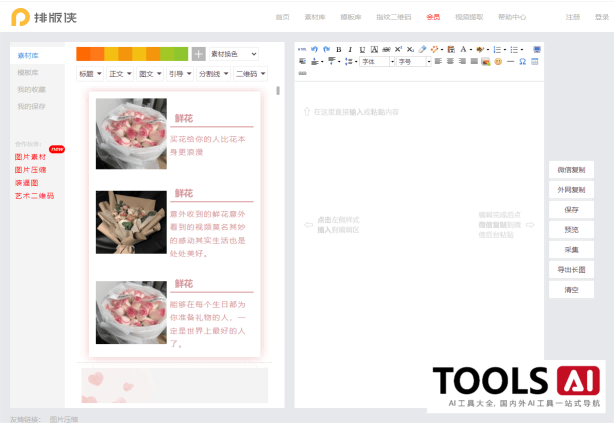
Task: Select the first pink roses bouquet thumbnail
Action: coord(131,133)
